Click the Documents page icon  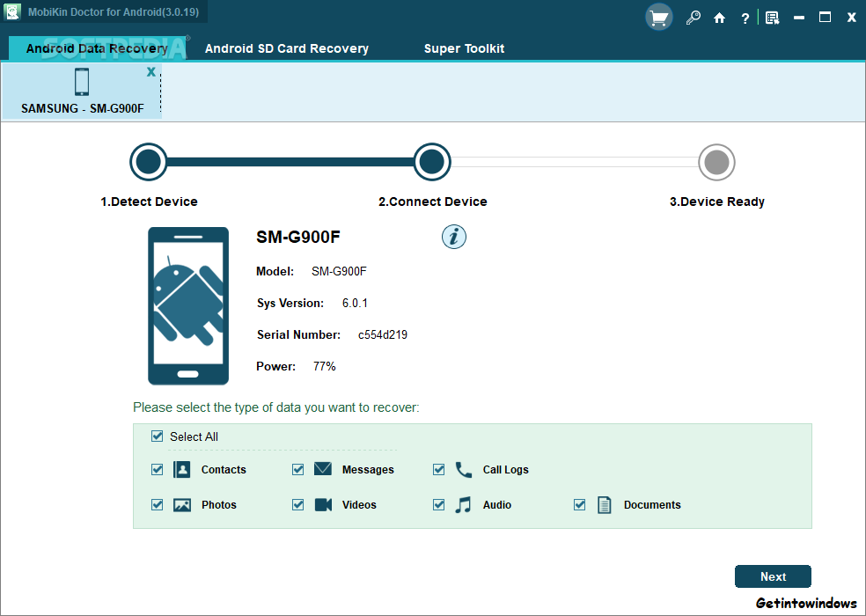coord(605,505)
